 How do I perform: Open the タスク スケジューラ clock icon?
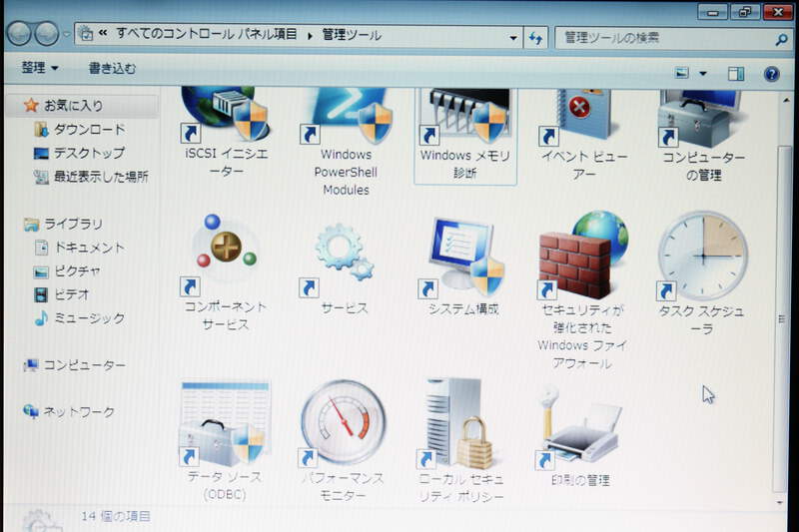click(702, 257)
